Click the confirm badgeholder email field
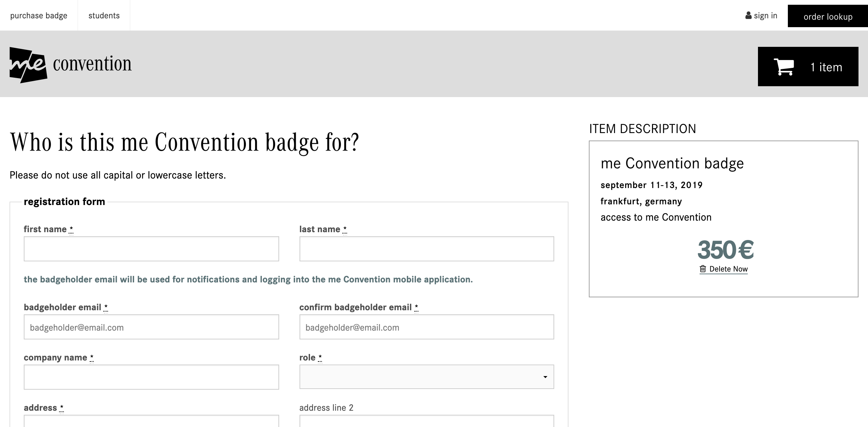 tap(427, 327)
